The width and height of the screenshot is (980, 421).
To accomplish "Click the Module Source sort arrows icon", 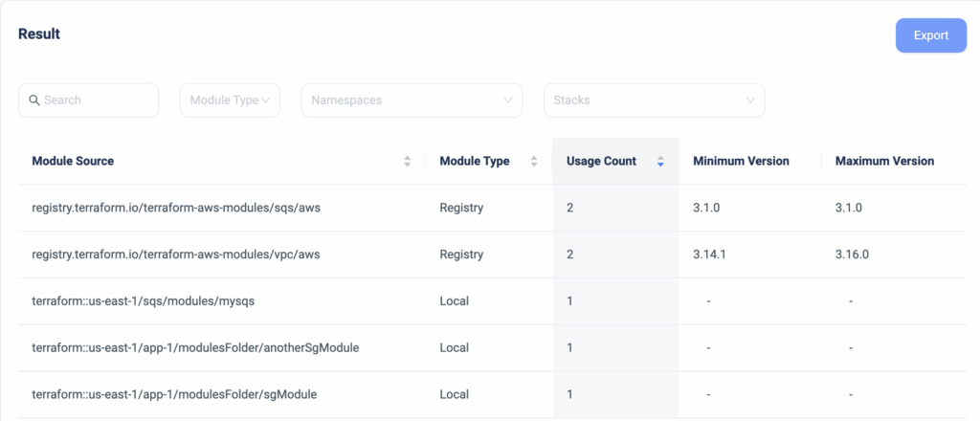I will 408,162.
